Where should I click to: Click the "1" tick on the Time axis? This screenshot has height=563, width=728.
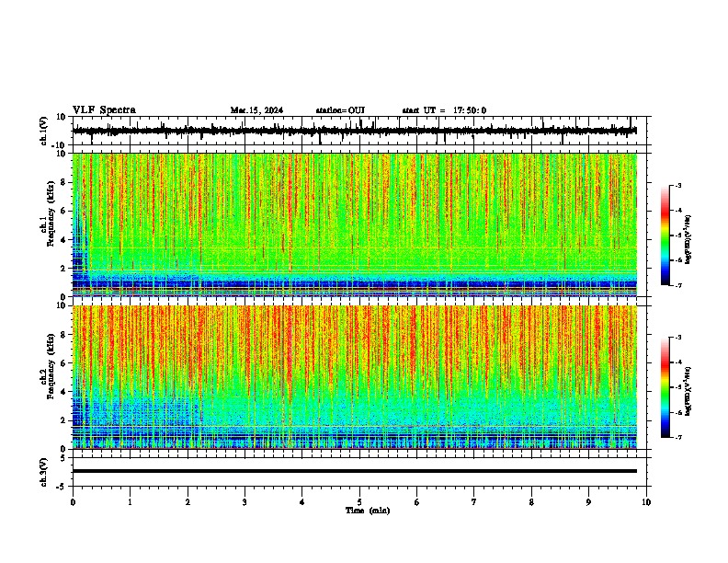coord(130,502)
